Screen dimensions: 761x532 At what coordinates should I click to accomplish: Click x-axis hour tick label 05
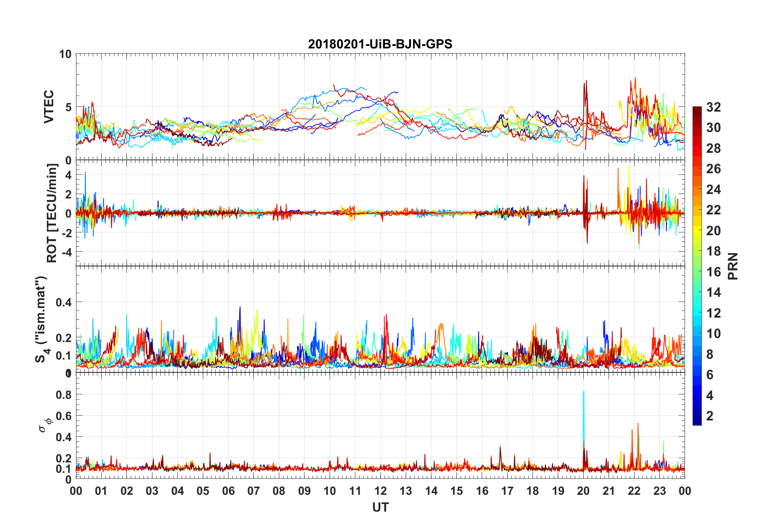[203, 491]
